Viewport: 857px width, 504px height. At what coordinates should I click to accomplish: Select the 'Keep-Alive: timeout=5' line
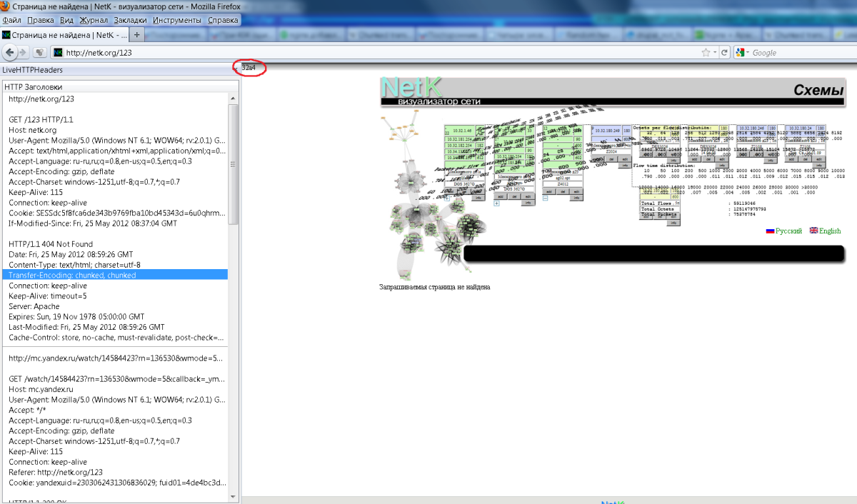48,296
